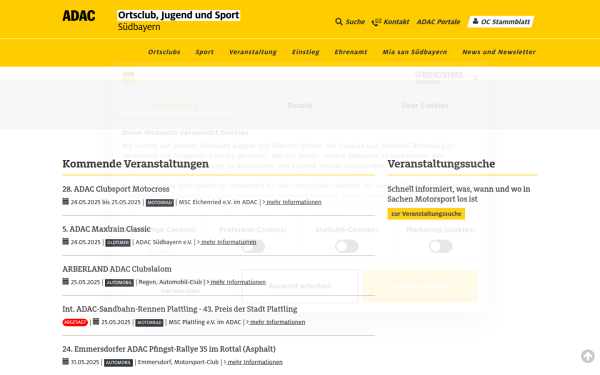Click the Kommende Veranstaltungen heading

click(x=135, y=164)
